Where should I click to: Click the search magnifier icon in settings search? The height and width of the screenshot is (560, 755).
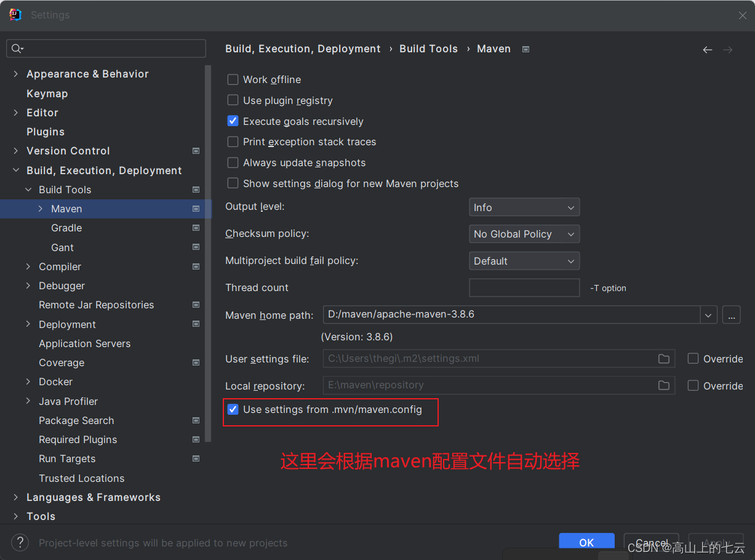[x=17, y=49]
